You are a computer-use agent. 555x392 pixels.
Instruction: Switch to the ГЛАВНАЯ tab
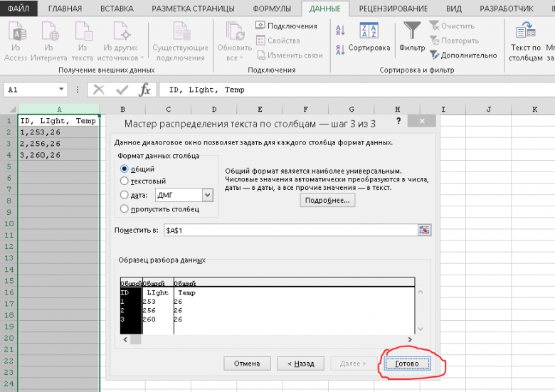click(x=65, y=9)
